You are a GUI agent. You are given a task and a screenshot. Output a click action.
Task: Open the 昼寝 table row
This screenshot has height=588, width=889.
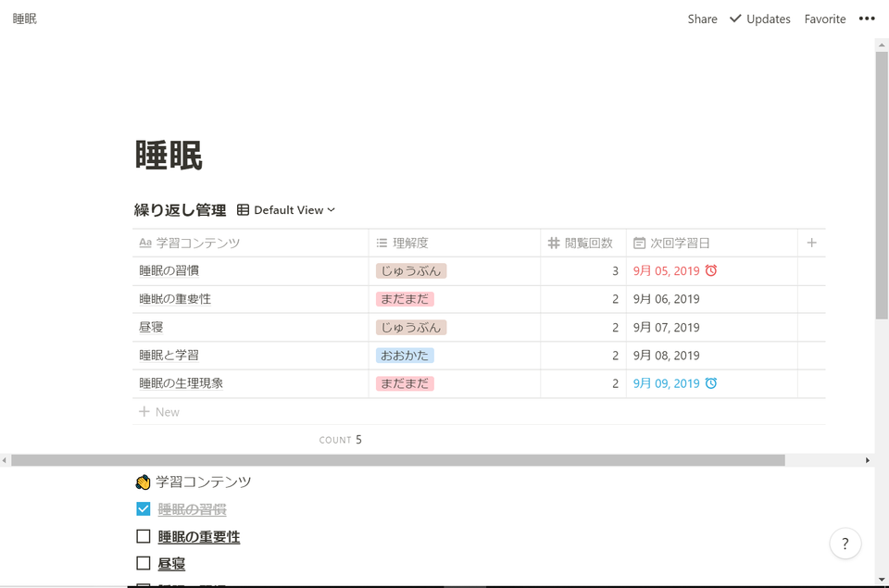coord(151,327)
